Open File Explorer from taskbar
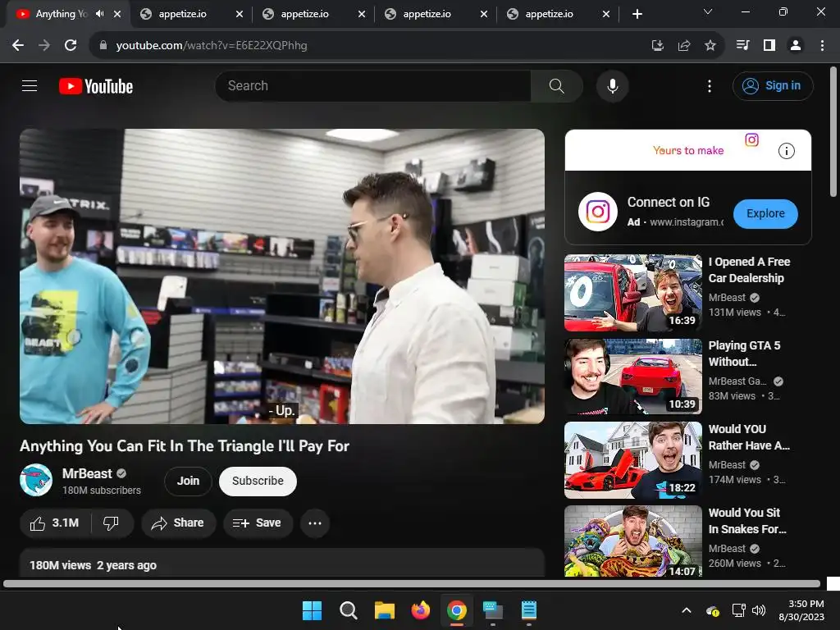 (384, 610)
